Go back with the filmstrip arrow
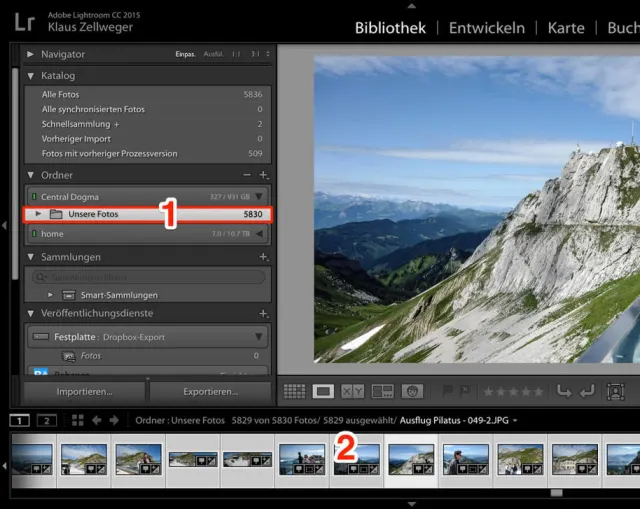 (96, 421)
